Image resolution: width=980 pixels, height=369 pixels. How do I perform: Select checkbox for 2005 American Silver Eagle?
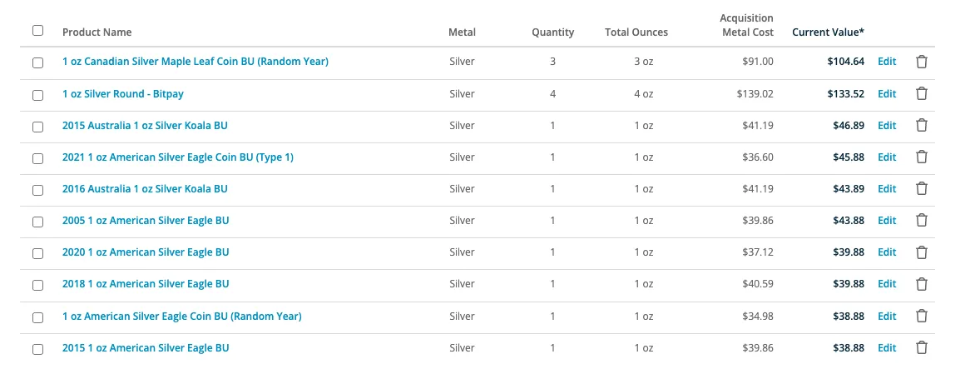click(x=37, y=222)
